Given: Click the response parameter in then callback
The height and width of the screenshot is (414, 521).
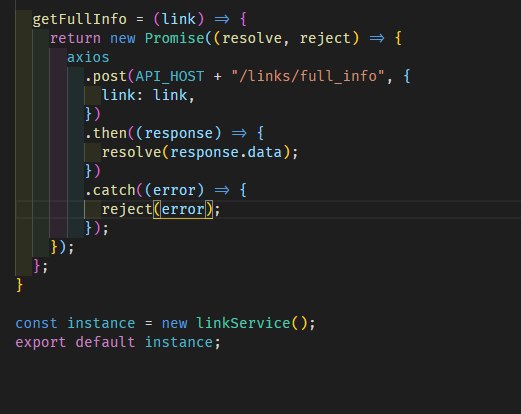Looking at the screenshot, I should point(179,134).
